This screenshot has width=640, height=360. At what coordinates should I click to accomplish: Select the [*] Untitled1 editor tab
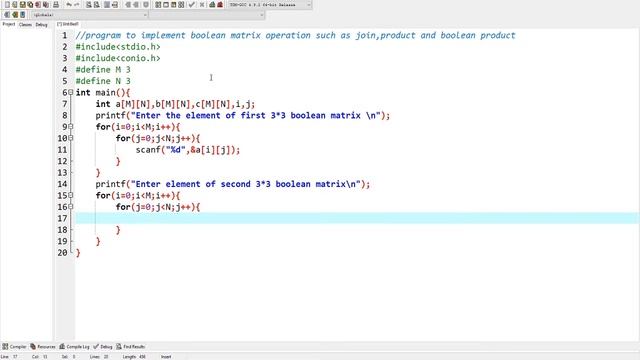[68, 24]
